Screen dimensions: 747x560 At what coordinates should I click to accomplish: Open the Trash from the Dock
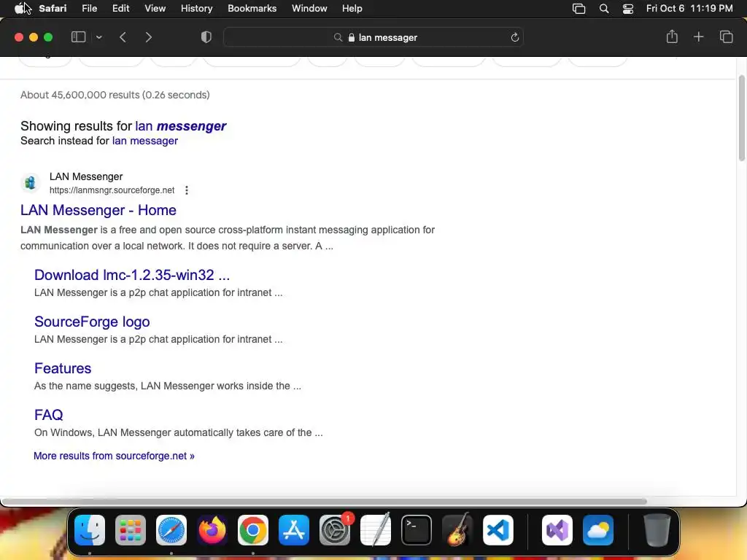click(657, 530)
